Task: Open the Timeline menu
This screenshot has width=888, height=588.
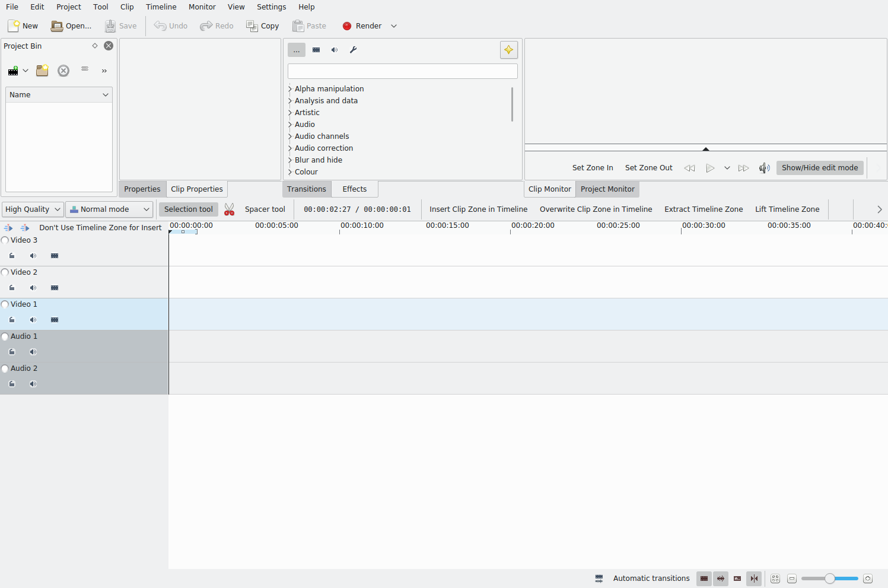Action: point(161,7)
